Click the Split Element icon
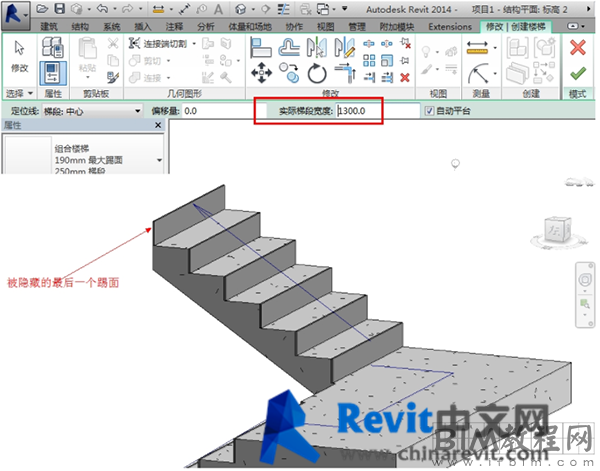Screen dimensions: 600x471 pyautogui.click(x=369, y=43)
